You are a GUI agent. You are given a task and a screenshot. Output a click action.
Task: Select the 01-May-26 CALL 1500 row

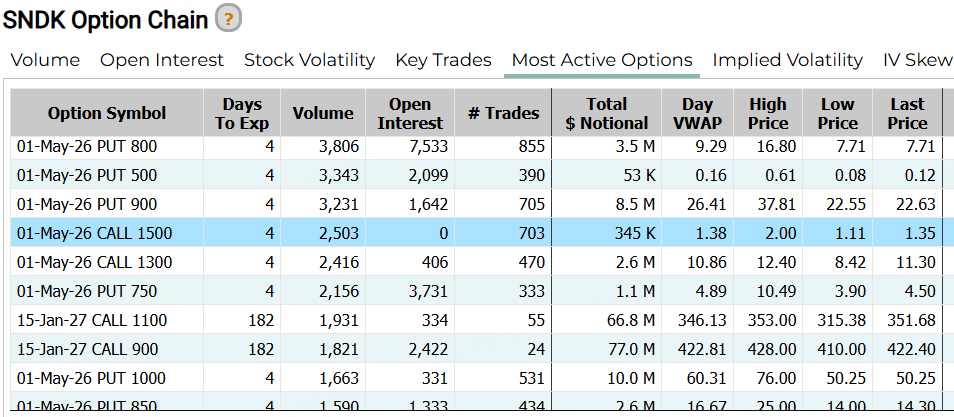pyautogui.click(x=95, y=234)
